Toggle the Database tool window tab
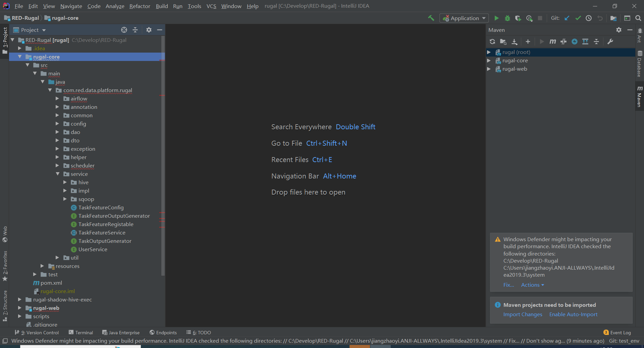This screenshot has width=644, height=348. pyautogui.click(x=640, y=64)
